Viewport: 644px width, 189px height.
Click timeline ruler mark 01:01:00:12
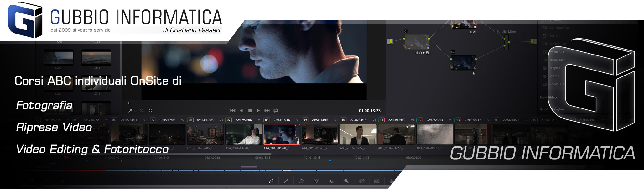[x=212, y=158]
